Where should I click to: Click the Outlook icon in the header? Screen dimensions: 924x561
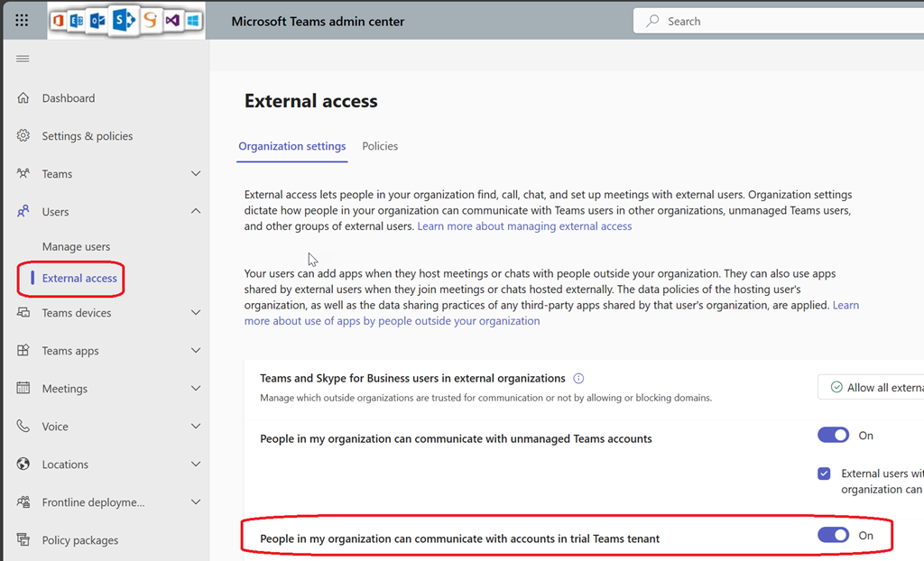(97, 21)
